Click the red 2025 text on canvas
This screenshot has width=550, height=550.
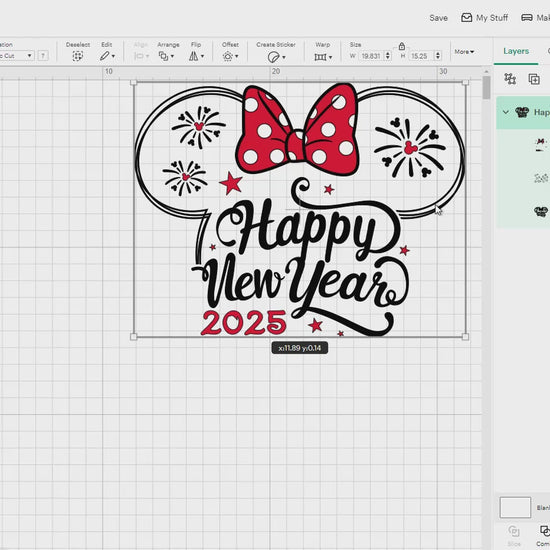[243, 323]
